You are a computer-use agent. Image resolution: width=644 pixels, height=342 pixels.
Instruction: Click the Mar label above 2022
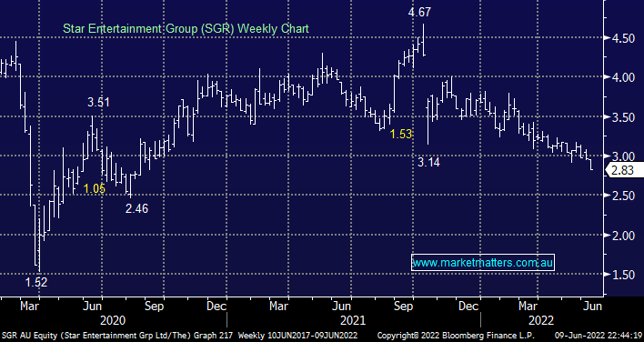coord(528,307)
